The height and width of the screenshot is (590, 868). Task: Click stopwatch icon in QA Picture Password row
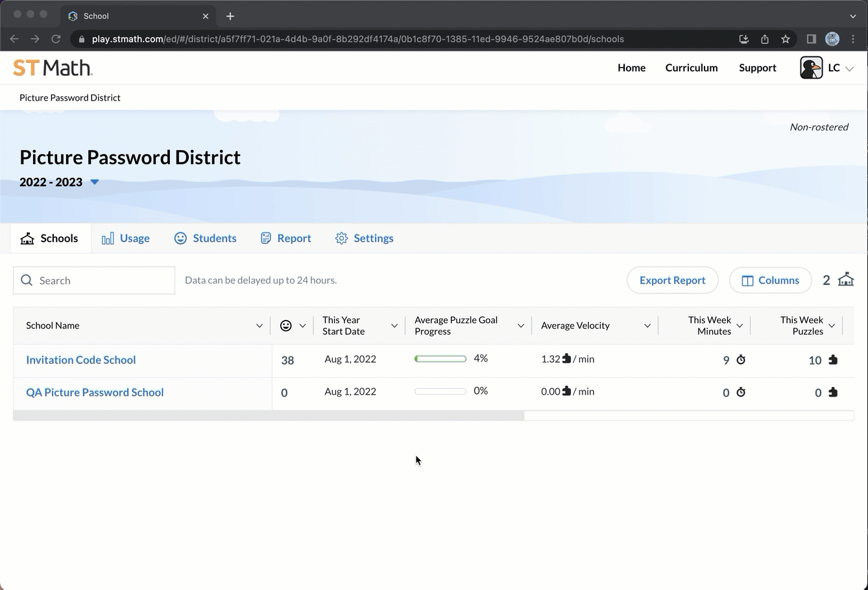point(741,392)
